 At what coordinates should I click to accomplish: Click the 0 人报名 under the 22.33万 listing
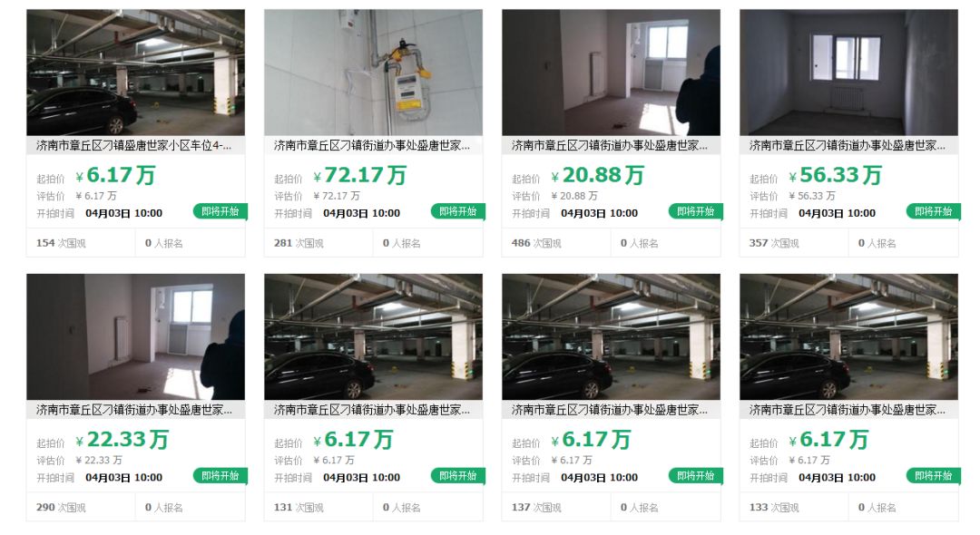click(x=163, y=508)
